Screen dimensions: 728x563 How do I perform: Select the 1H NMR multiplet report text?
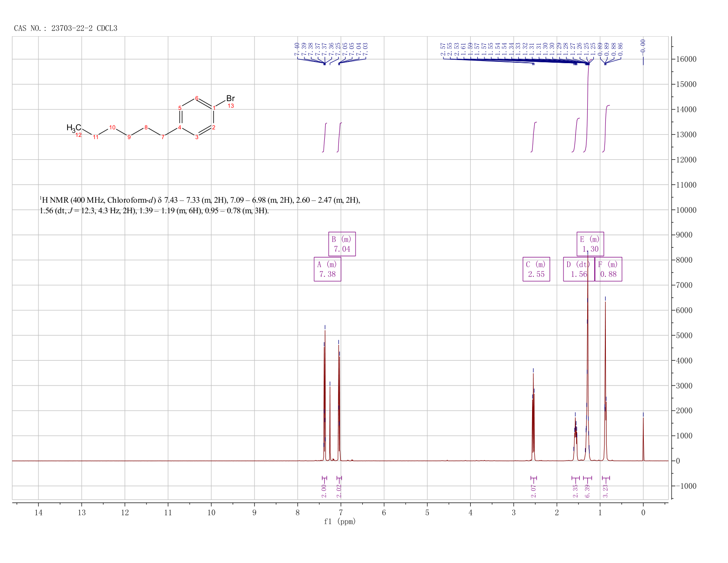pyautogui.click(x=200, y=205)
